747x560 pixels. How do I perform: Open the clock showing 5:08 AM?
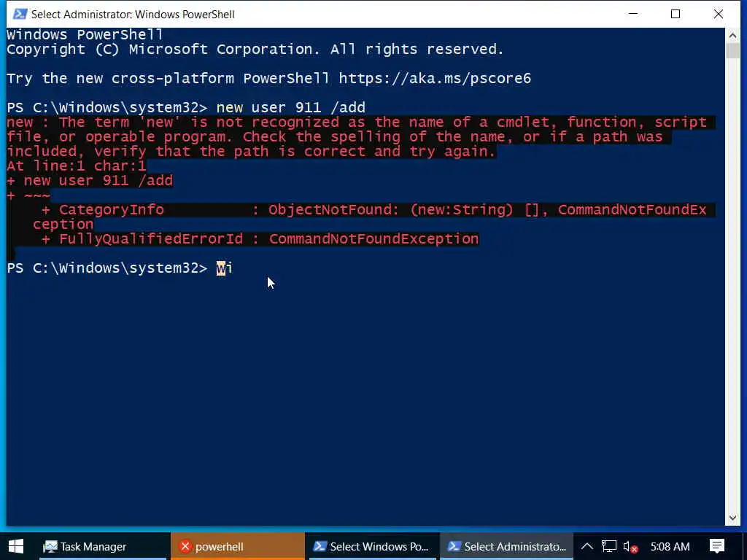[x=670, y=546]
